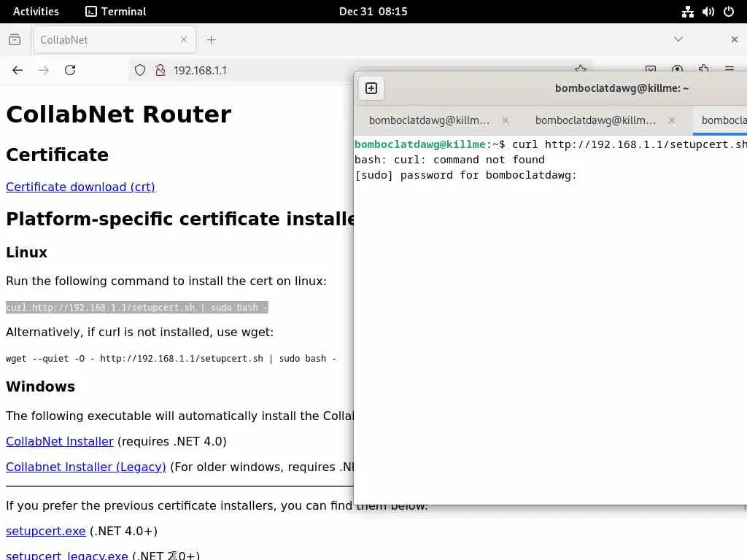Add a new terminal tab
747x560 pixels.
point(371,88)
